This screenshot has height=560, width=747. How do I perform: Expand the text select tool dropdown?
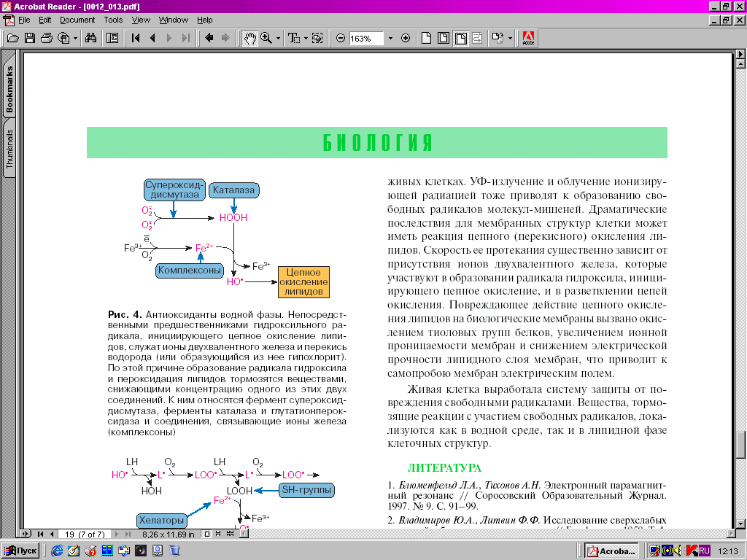(x=306, y=38)
